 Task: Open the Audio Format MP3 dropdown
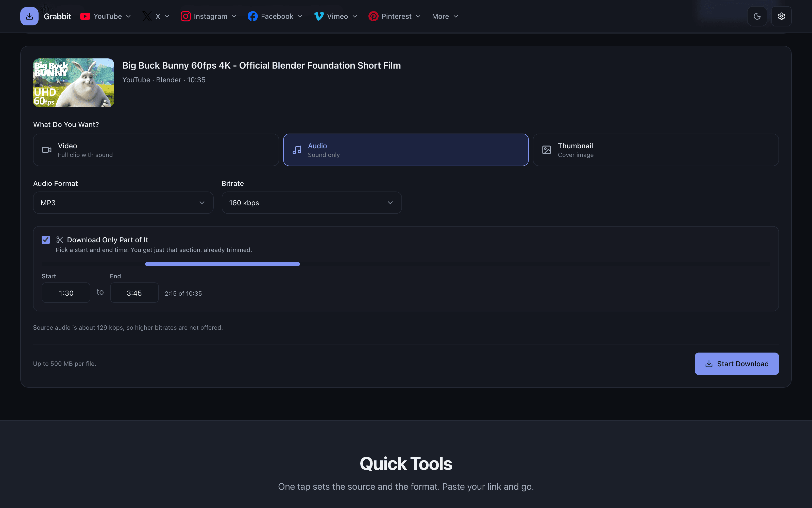pos(123,203)
